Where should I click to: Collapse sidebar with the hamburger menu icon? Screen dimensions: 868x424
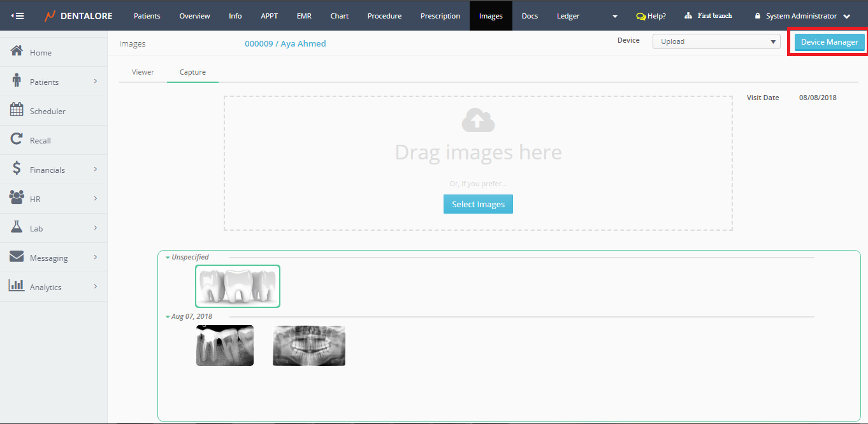[18, 16]
